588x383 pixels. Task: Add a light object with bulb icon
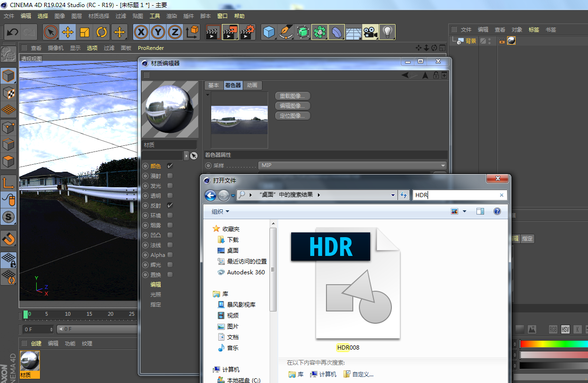[x=387, y=32]
